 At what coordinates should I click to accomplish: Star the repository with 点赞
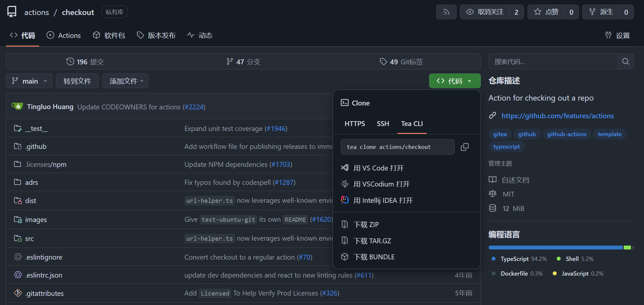pyautogui.click(x=546, y=12)
